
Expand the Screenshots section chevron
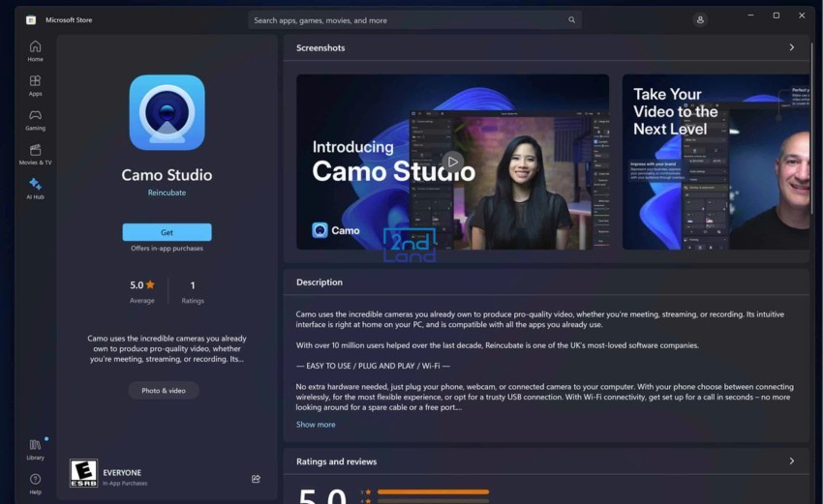791,47
